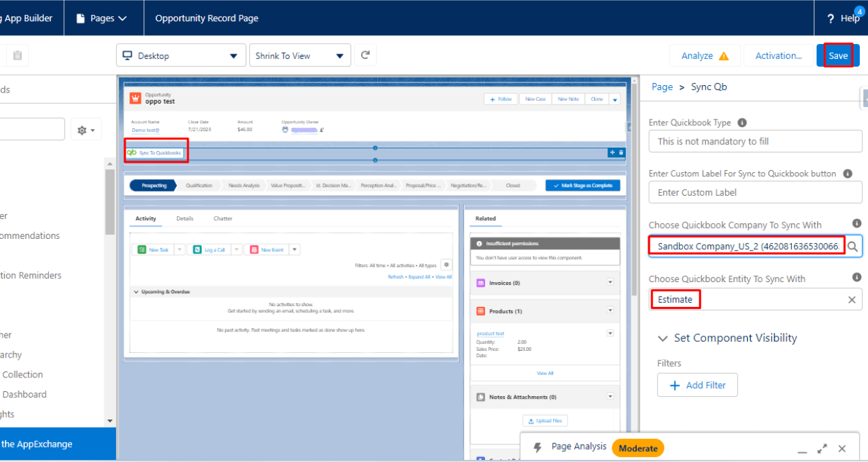Open the New Task dropdown arrow
Viewport: 868px width, 462px height.
click(180, 250)
